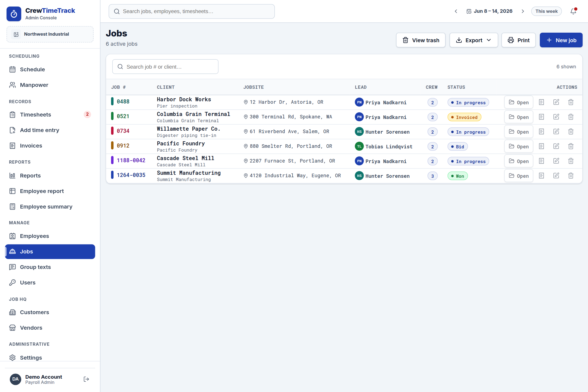
Task: Go to next week with right chevron
Action: coord(523,11)
